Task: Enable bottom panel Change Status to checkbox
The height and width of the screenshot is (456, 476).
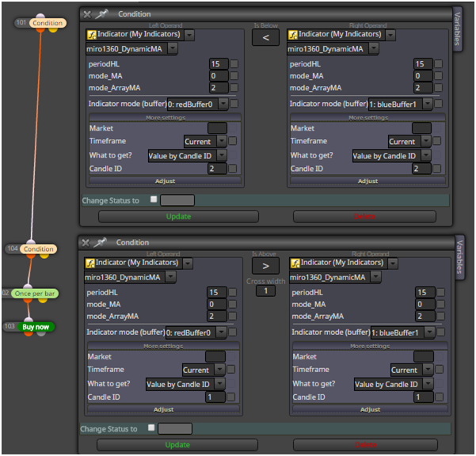Action: 151,427
